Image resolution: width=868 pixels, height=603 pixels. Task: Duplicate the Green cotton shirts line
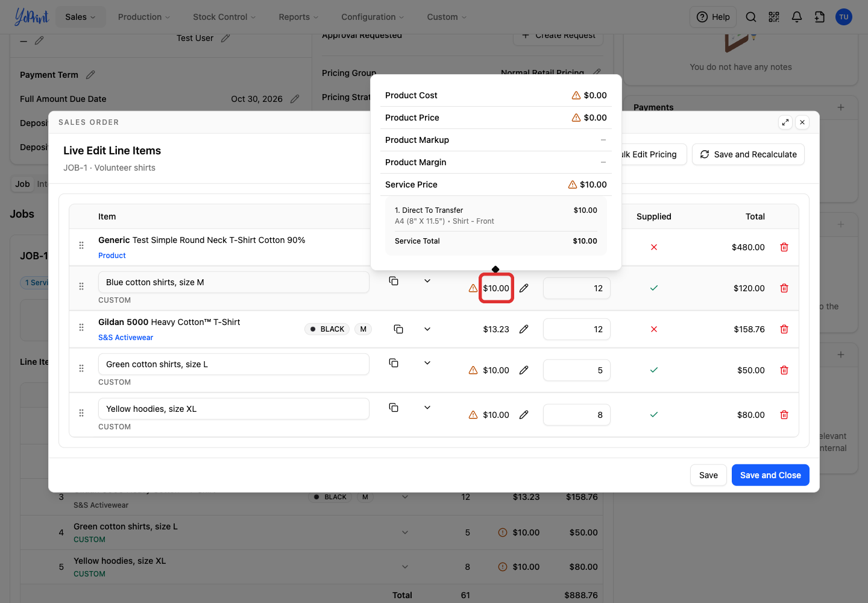[x=394, y=363]
